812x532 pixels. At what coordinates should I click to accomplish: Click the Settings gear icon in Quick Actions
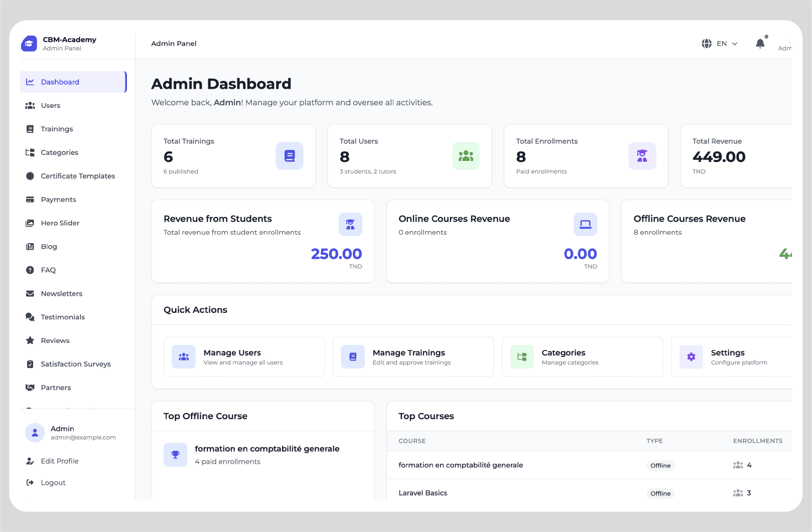[x=691, y=357]
